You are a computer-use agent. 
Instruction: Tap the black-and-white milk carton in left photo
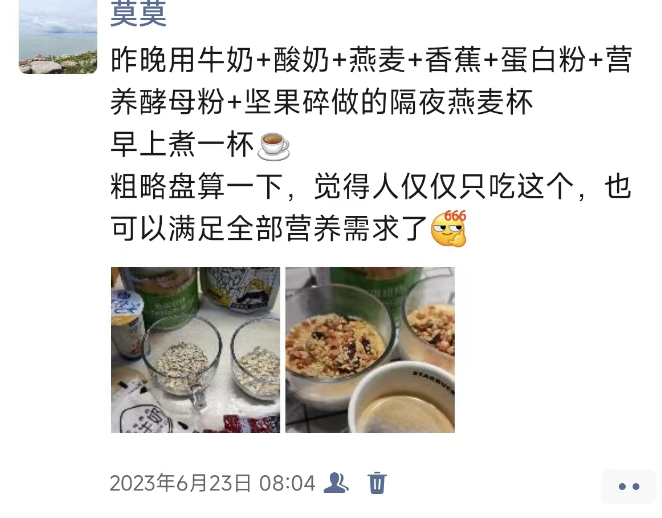click(x=240, y=290)
